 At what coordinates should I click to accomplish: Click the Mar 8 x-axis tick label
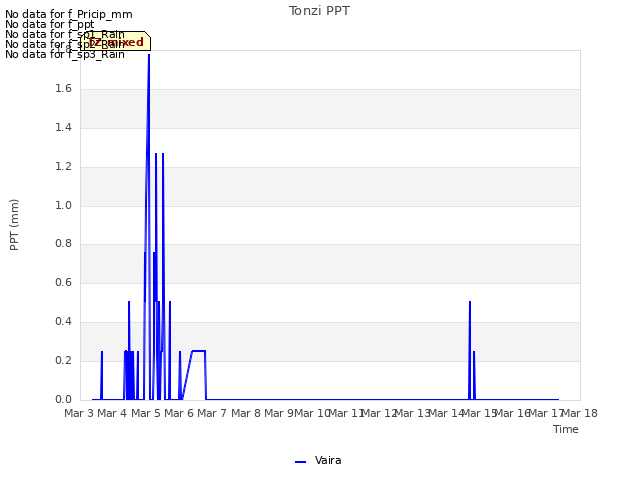(x=246, y=413)
